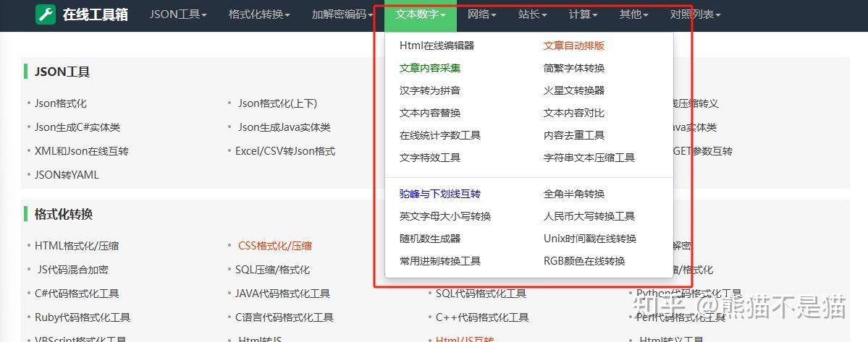
Task: Go to Excel/CSV转Json格式 tool
Action: pyautogui.click(x=285, y=151)
